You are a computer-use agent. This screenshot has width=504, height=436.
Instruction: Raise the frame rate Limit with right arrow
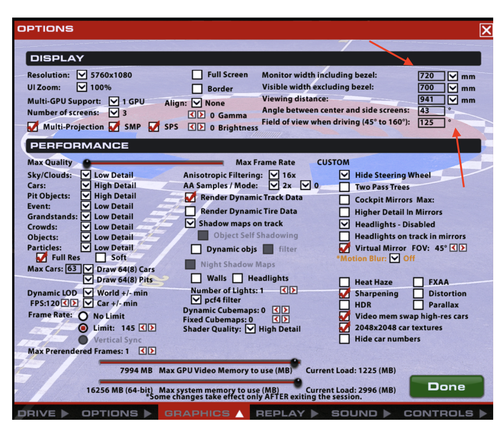pyautogui.click(x=153, y=328)
